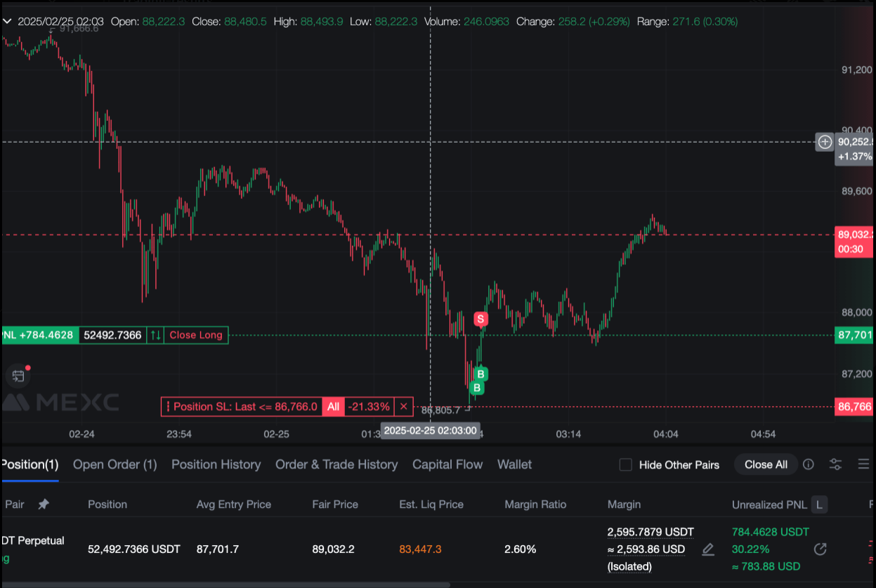Select the Position(1) tab

click(29, 464)
